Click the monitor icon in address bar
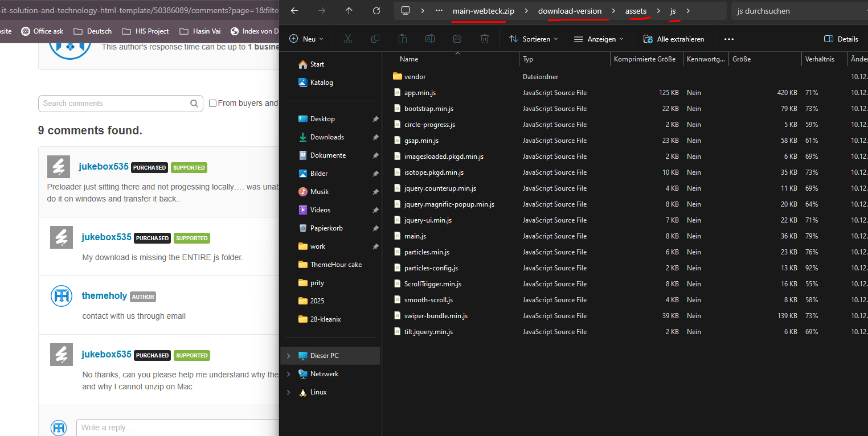Viewport: 868px width, 436px height. [406, 11]
